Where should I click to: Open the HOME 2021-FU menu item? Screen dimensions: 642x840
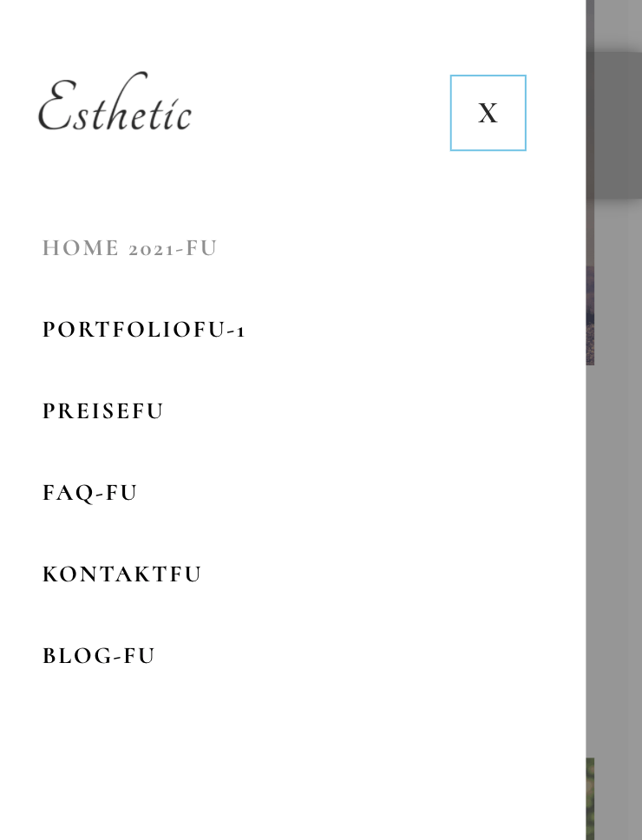129,248
